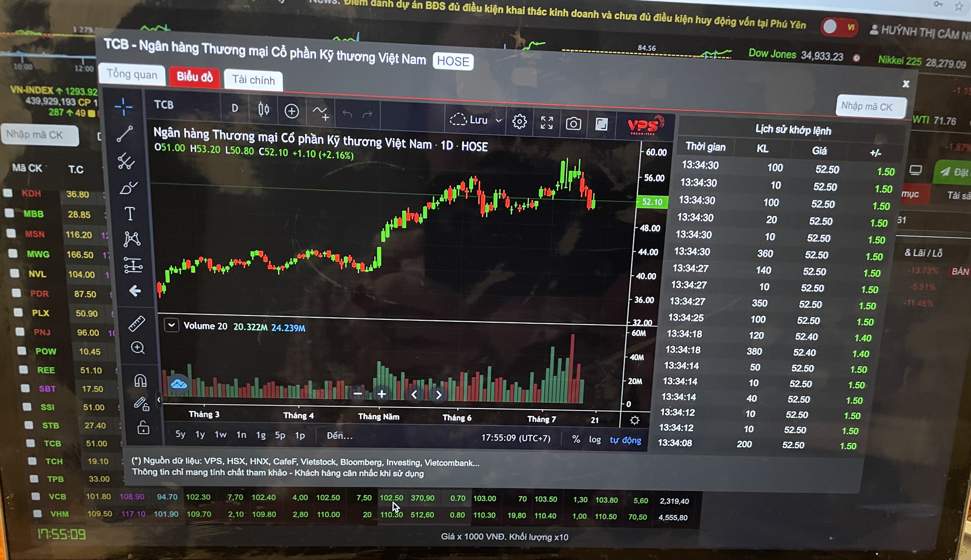This screenshot has height=560, width=971.
Task: Select the 1w time range
Action: click(220, 435)
